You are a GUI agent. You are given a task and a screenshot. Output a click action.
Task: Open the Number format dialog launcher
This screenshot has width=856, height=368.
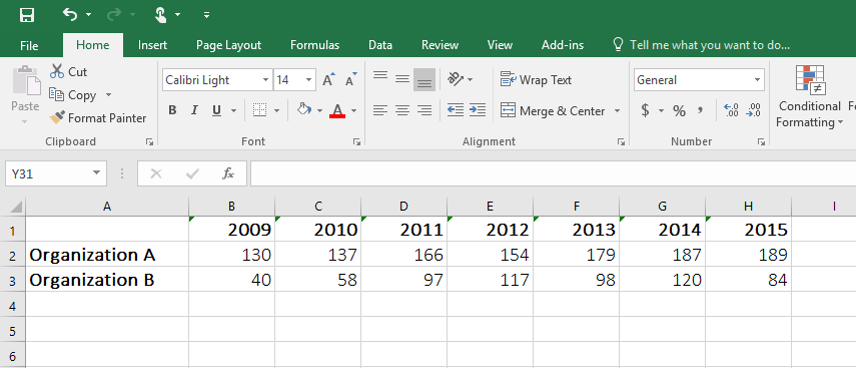tap(761, 142)
